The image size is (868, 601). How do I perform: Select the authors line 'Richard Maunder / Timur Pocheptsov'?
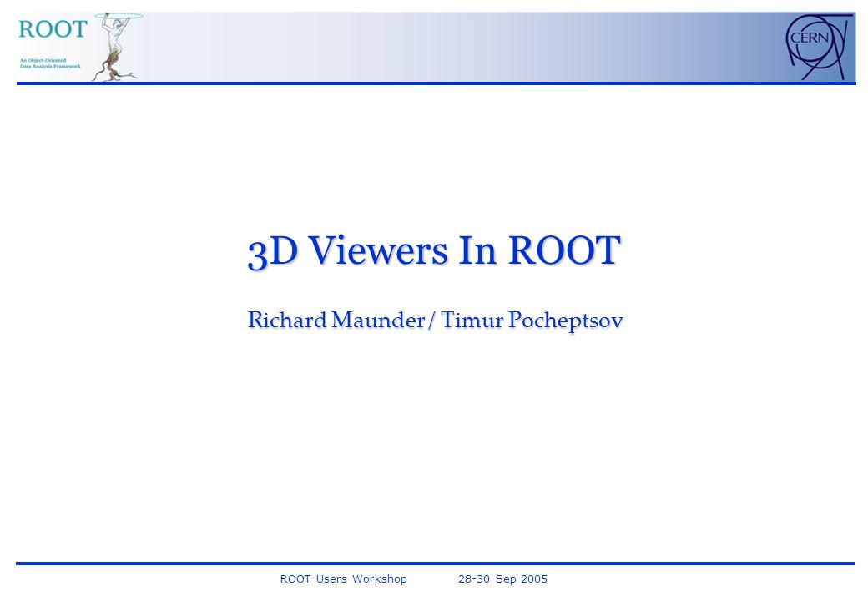(x=435, y=321)
